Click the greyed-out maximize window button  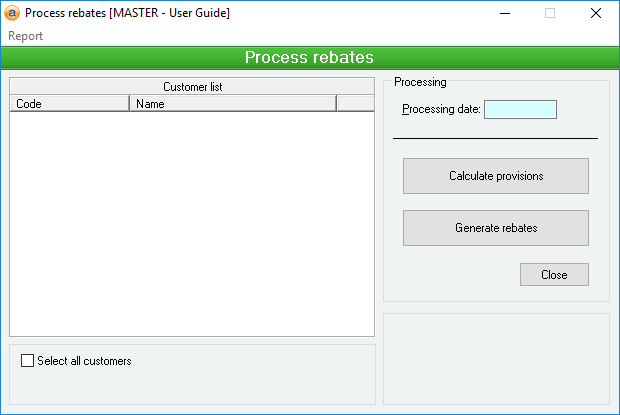[550, 14]
